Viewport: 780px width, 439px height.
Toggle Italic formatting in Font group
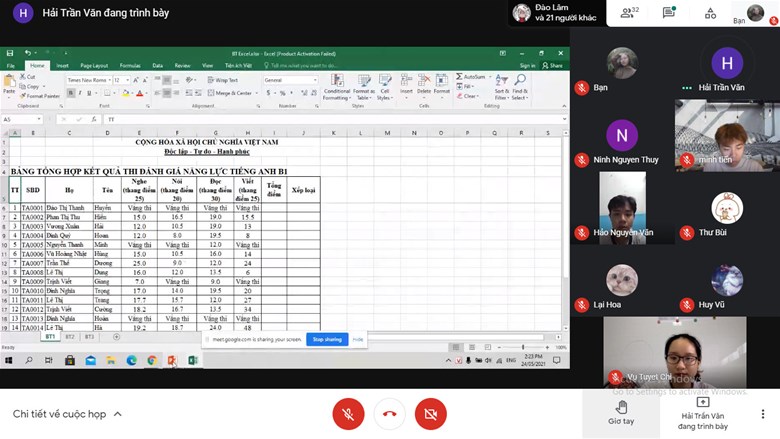[80, 93]
